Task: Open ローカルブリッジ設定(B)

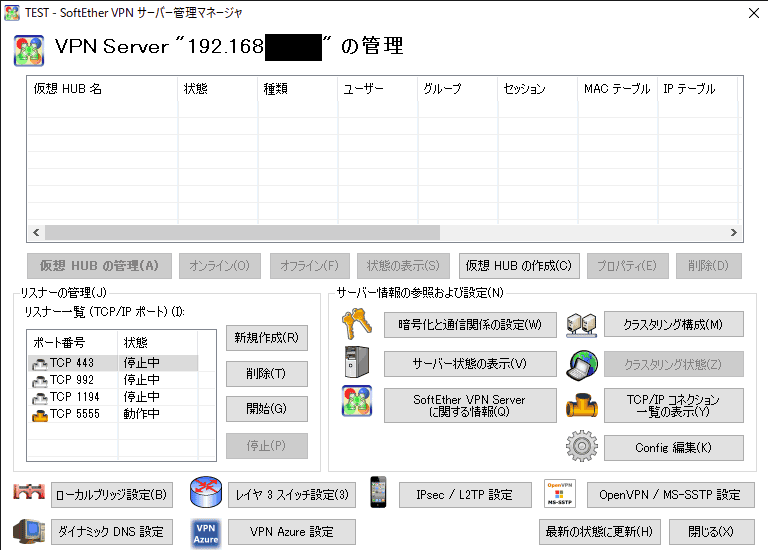Action: pyautogui.click(x=112, y=495)
